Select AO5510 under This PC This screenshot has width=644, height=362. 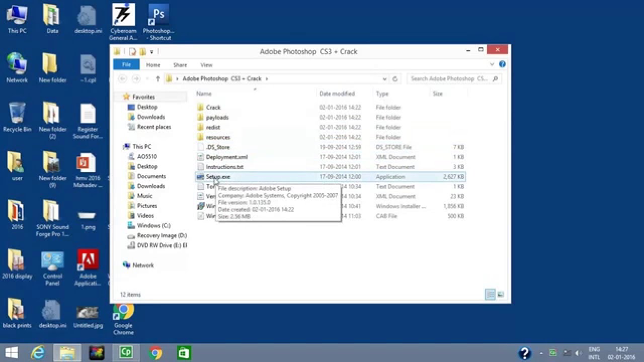[x=146, y=156]
